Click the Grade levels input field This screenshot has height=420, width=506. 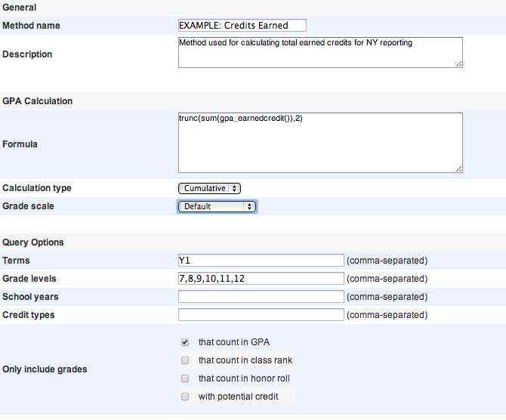click(261, 279)
